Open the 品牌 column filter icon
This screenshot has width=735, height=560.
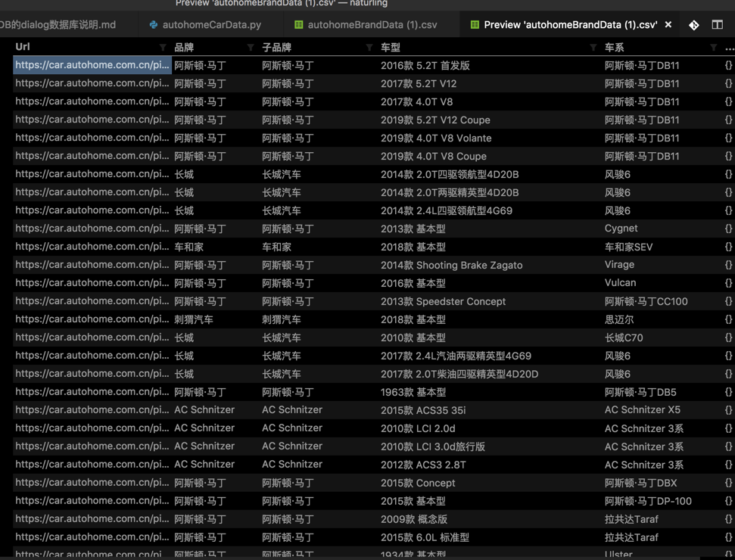click(x=251, y=48)
